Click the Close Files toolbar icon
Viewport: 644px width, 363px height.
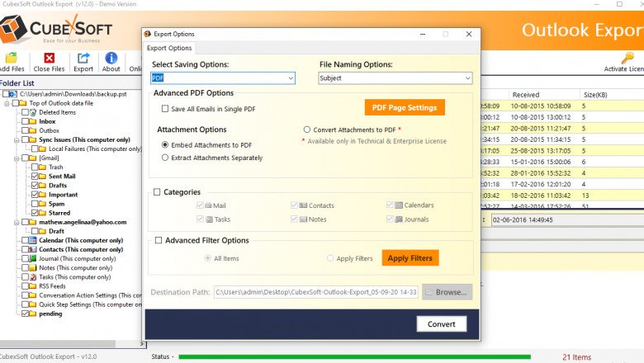49,59
